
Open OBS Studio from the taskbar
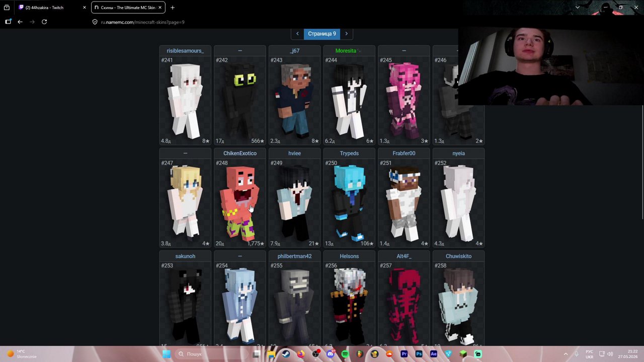pyautogui.click(x=315, y=354)
